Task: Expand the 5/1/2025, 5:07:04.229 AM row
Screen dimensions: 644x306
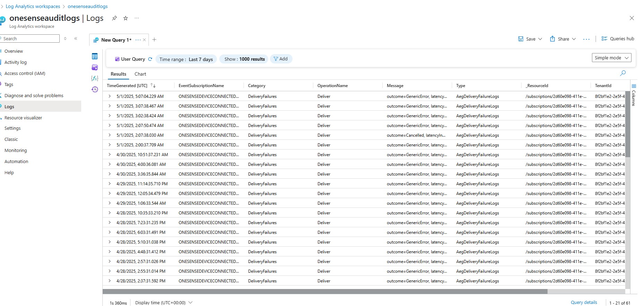Action: tap(110, 96)
